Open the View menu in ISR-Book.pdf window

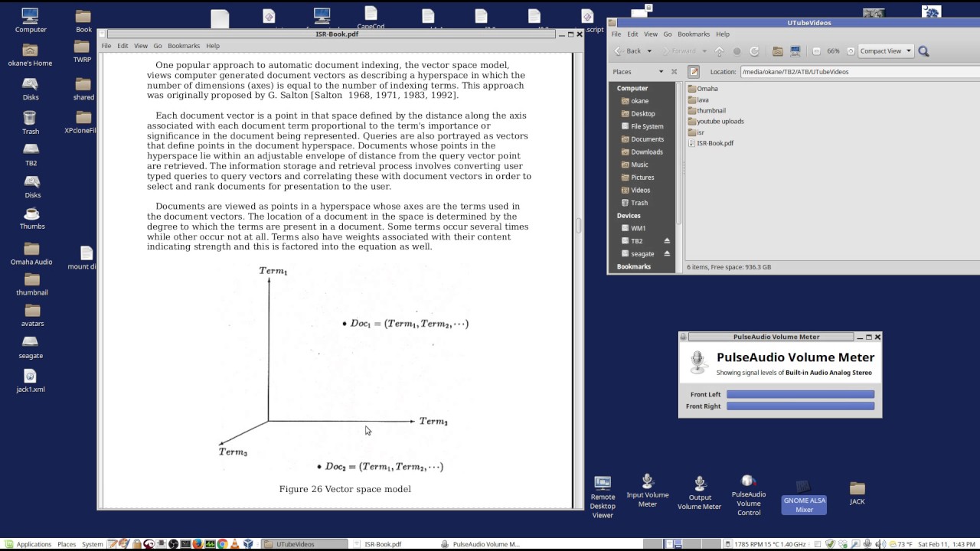[x=141, y=46]
